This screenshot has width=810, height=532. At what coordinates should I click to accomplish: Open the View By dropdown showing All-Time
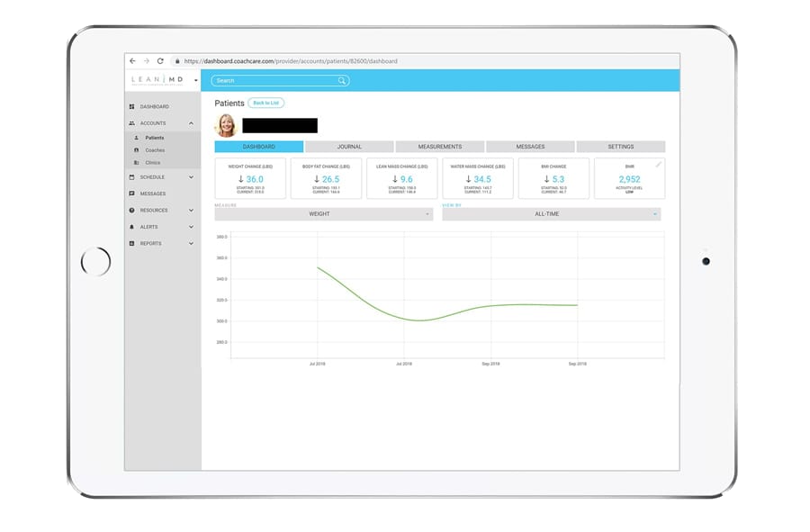[x=551, y=214]
